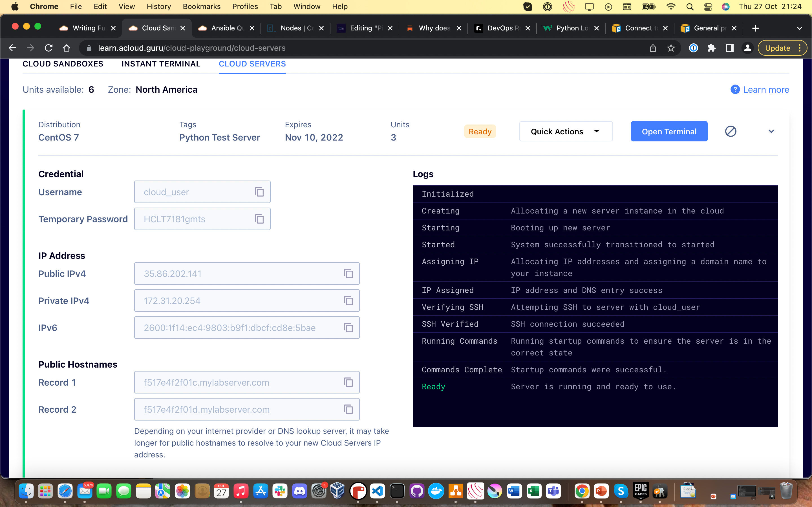
Task: Open Visual Studio Code from the Dock
Action: 378,492
